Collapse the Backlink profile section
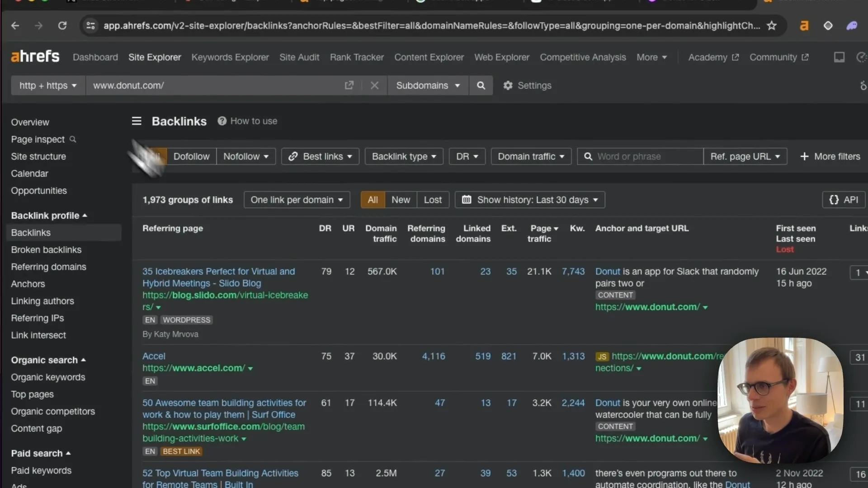 pos(49,216)
